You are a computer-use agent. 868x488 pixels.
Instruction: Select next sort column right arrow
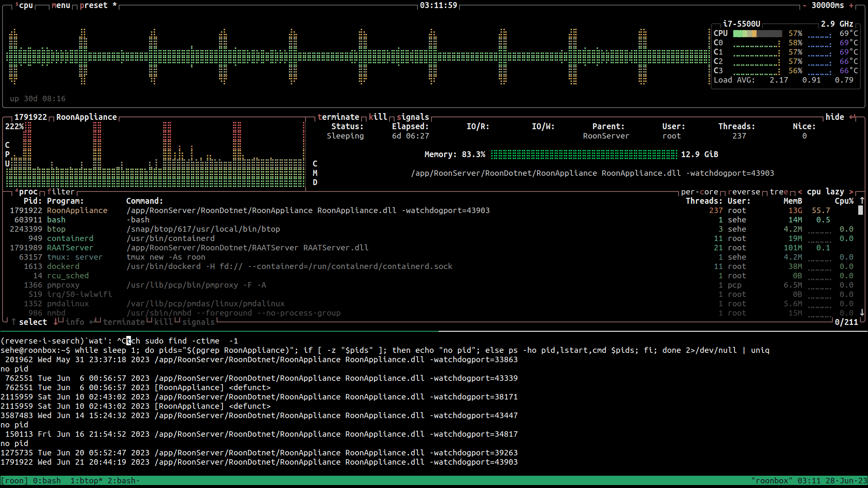coord(851,191)
